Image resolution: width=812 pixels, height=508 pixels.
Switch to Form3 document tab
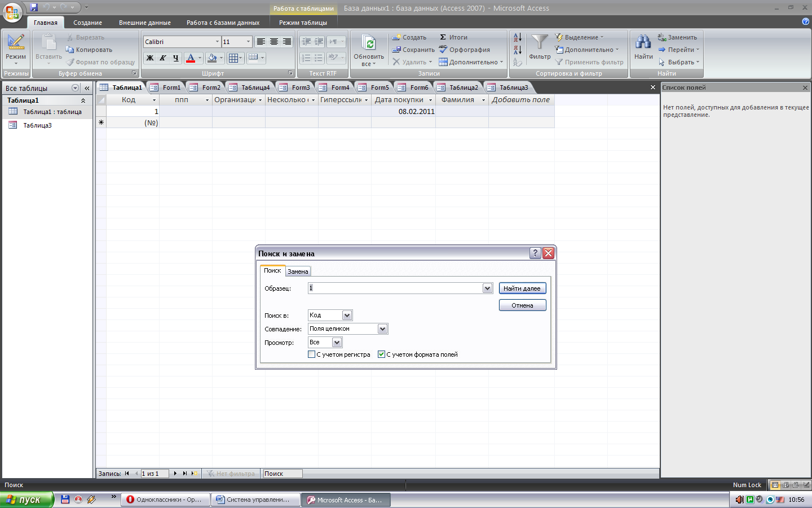295,87
